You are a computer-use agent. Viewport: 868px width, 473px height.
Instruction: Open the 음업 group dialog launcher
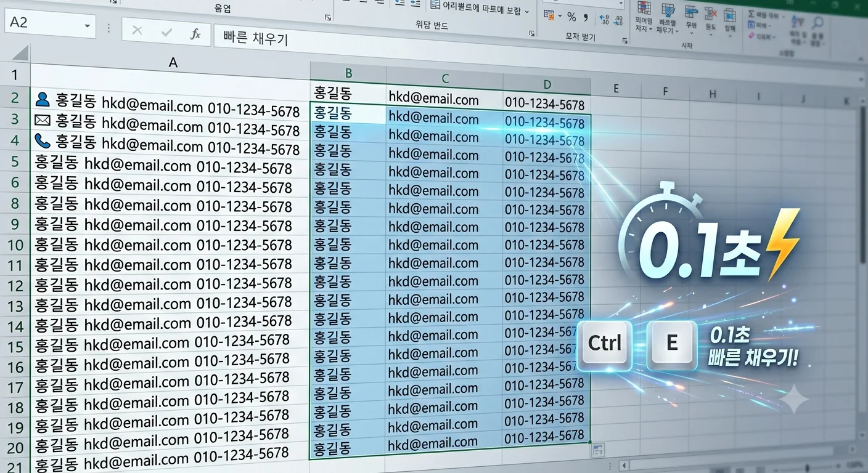click(328, 17)
